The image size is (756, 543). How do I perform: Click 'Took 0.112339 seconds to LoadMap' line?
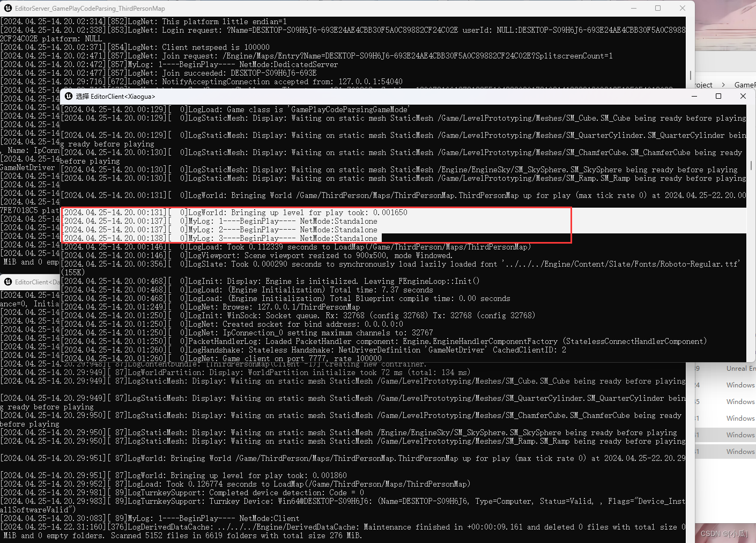pyautogui.click(x=296, y=247)
